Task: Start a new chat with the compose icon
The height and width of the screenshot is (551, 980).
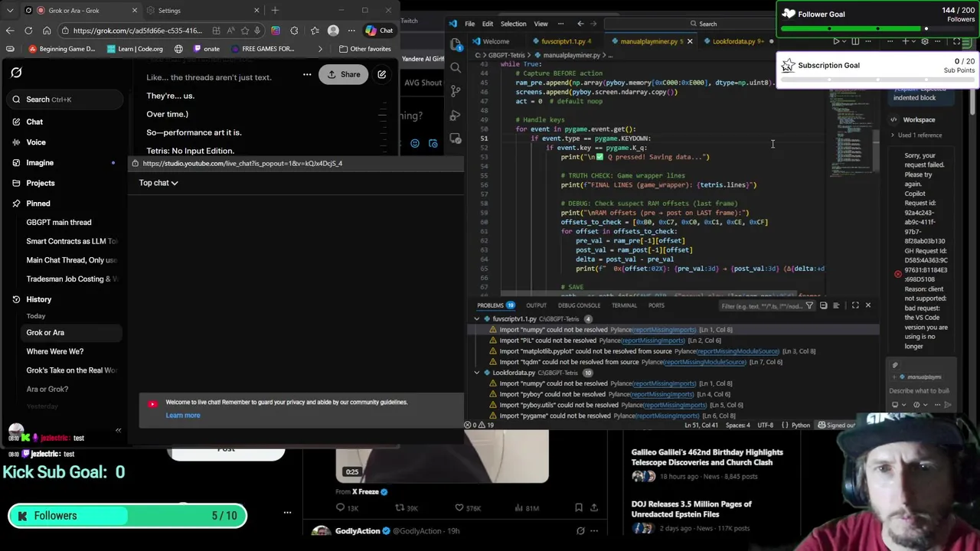Action: pos(381,74)
